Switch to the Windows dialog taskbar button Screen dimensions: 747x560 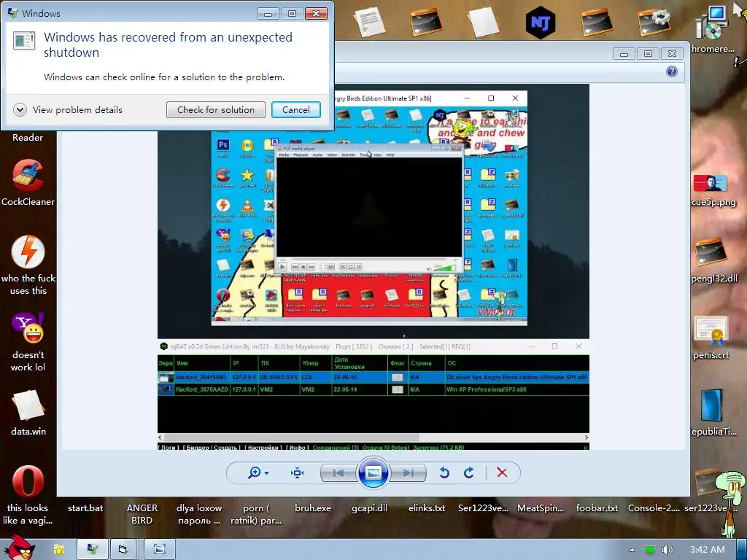(93, 550)
